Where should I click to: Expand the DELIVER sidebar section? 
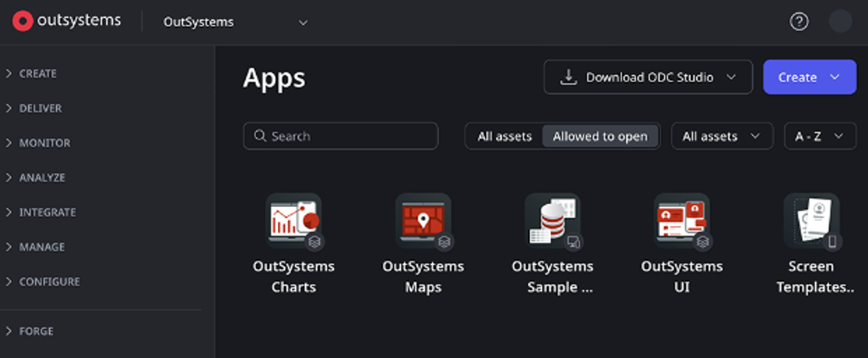pos(33,108)
